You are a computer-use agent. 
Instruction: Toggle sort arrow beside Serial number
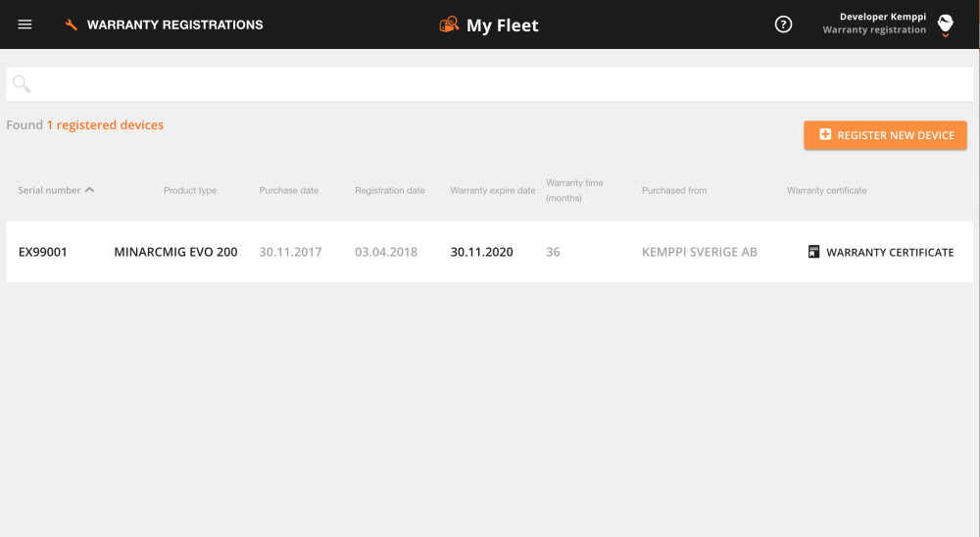(x=90, y=190)
